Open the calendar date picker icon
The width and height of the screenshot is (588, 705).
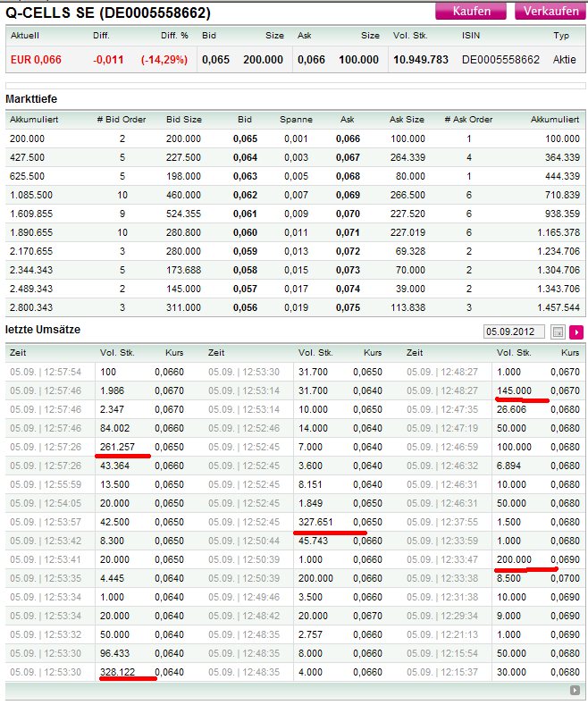pyautogui.click(x=558, y=332)
